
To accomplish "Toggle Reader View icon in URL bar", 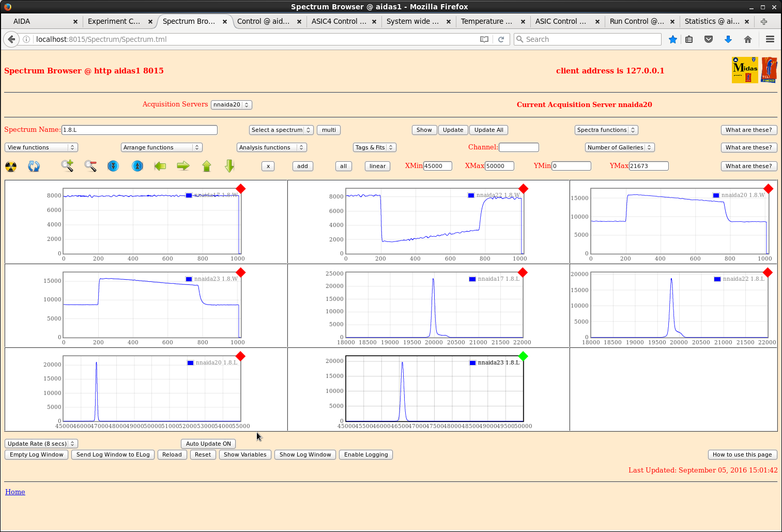I will (x=484, y=39).
